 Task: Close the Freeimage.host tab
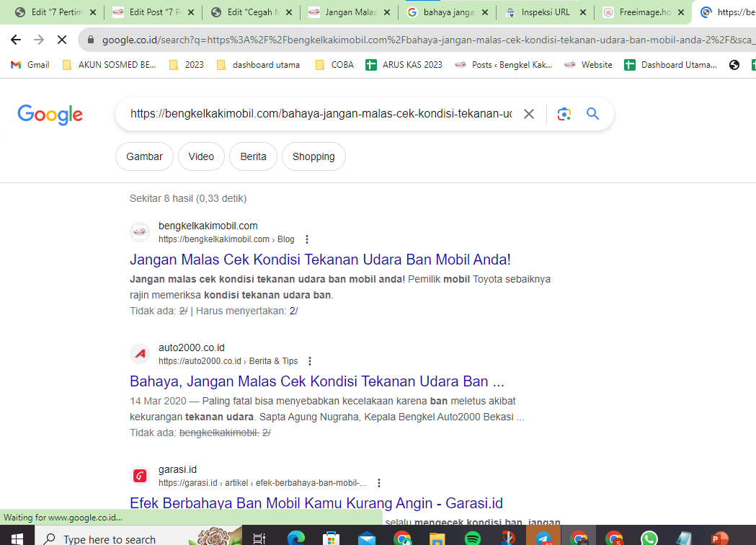(x=681, y=12)
